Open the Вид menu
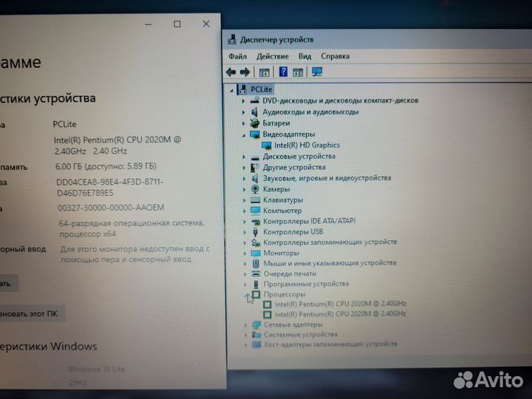 [x=304, y=56]
